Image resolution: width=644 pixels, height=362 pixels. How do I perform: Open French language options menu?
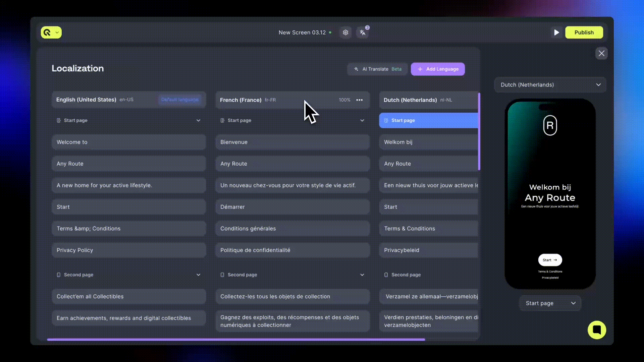point(360,100)
